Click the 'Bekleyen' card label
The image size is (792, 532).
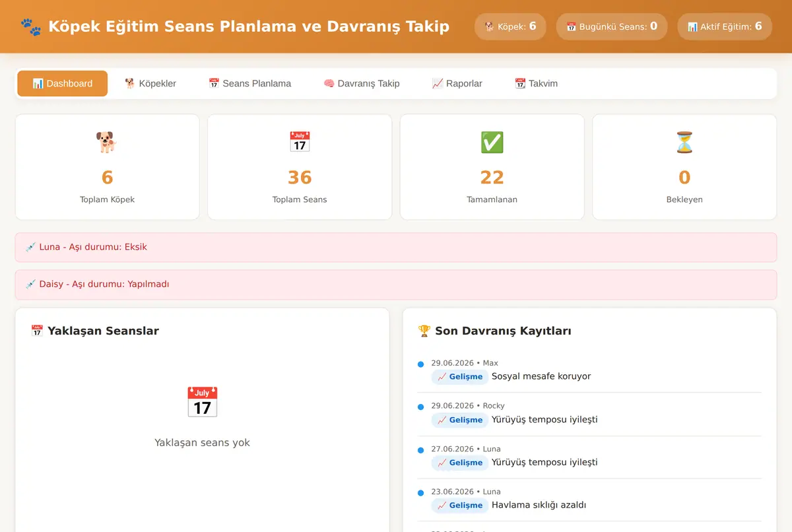pos(684,199)
